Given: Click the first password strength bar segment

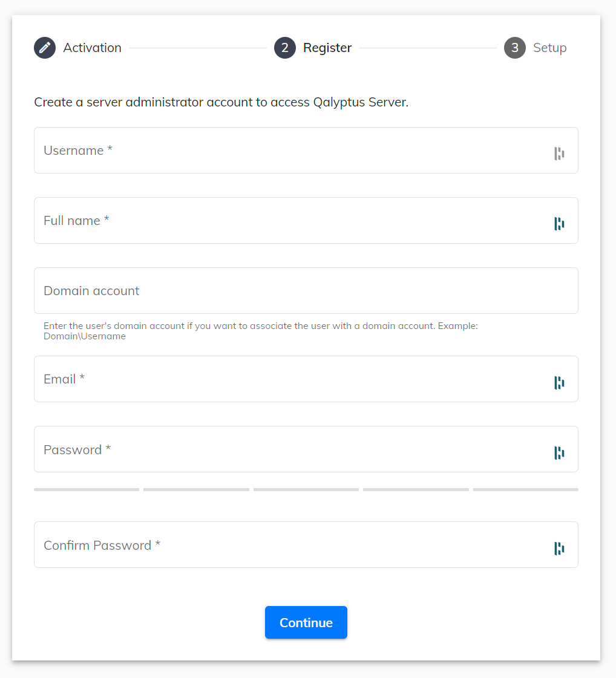Looking at the screenshot, I should [x=87, y=489].
